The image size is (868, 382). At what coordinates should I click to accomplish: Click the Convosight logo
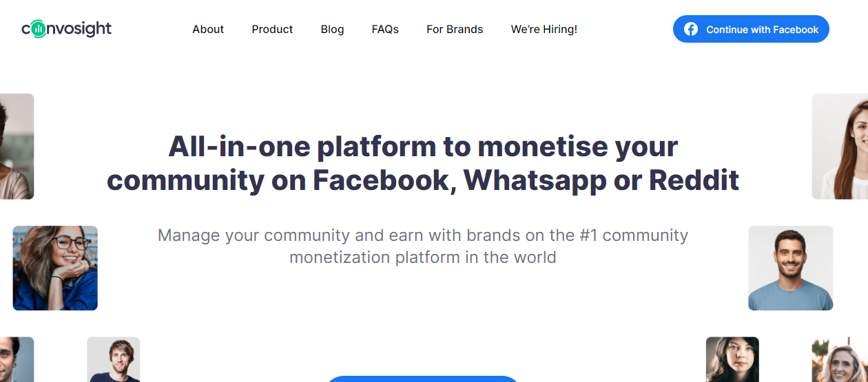pyautogui.click(x=66, y=29)
